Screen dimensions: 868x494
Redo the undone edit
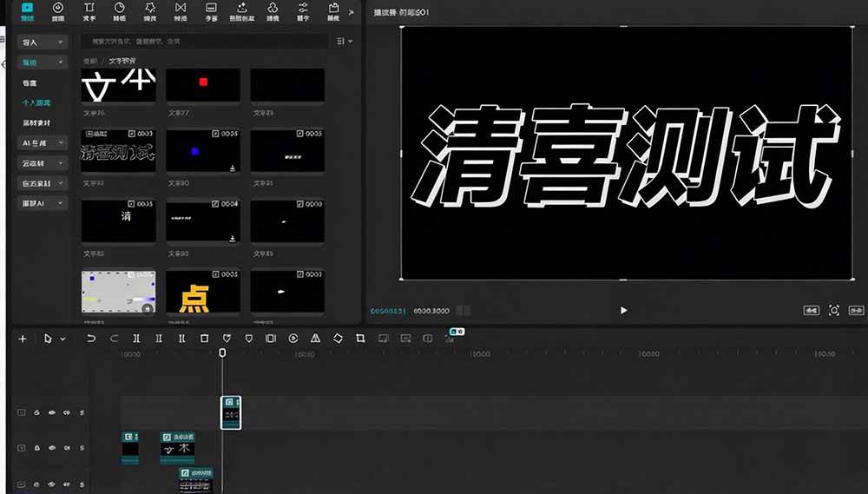(x=114, y=339)
